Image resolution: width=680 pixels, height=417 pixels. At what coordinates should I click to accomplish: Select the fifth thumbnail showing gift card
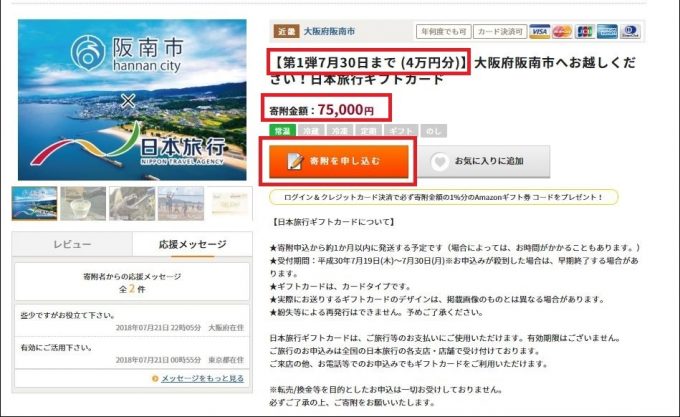(x=230, y=203)
